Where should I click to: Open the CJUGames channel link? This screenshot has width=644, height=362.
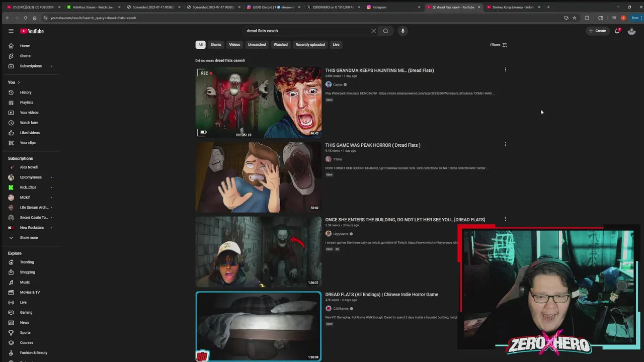pyautogui.click(x=341, y=309)
